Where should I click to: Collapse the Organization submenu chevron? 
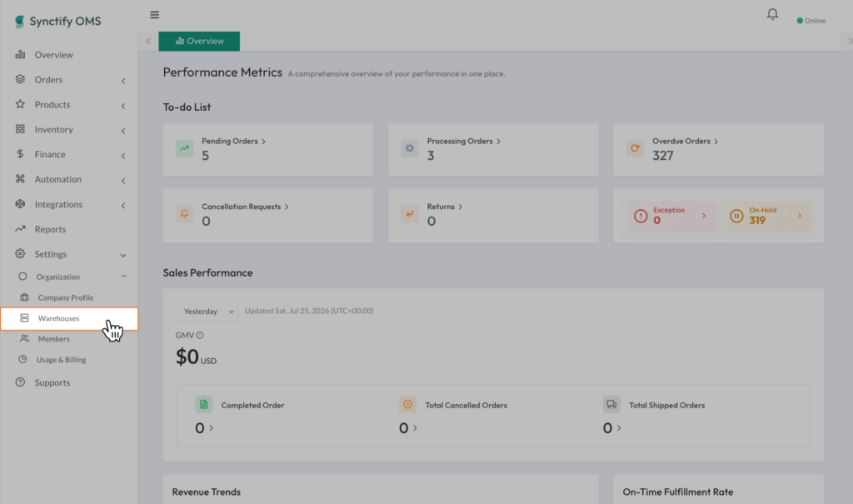tap(123, 276)
